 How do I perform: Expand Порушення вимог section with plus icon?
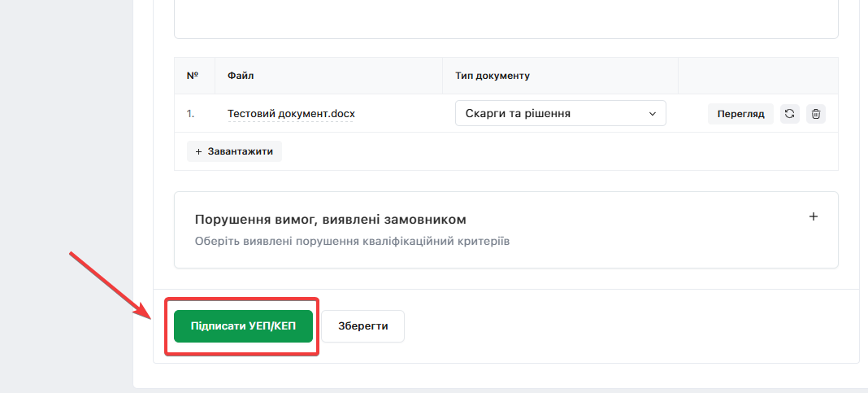[x=814, y=216]
